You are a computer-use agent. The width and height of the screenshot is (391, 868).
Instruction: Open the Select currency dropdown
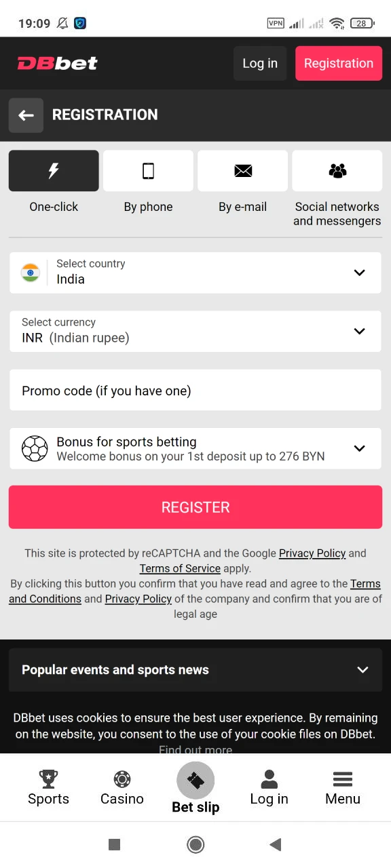[359, 331]
